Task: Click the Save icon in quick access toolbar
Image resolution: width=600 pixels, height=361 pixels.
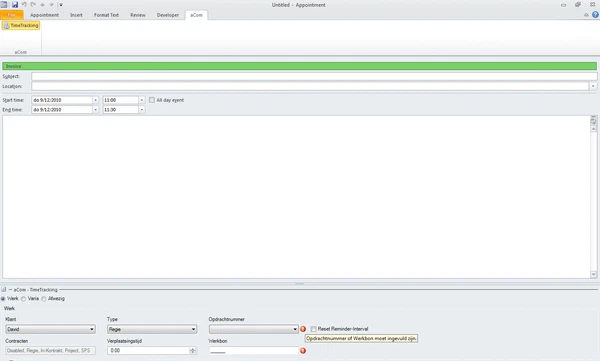Action: 15,5
